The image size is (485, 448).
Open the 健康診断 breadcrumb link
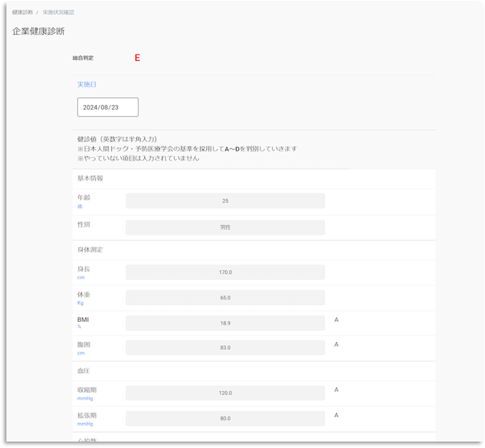tap(22, 13)
